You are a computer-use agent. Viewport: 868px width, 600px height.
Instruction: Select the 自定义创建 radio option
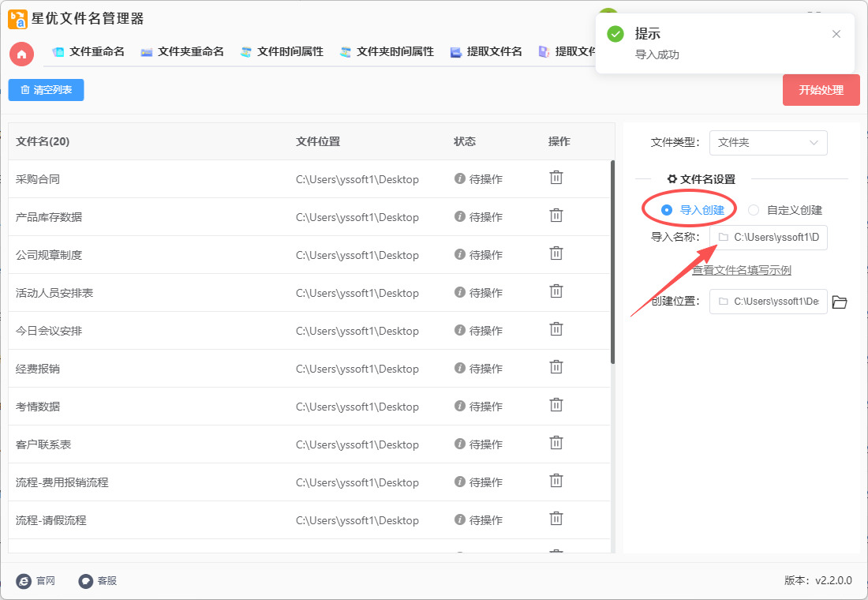click(754, 210)
